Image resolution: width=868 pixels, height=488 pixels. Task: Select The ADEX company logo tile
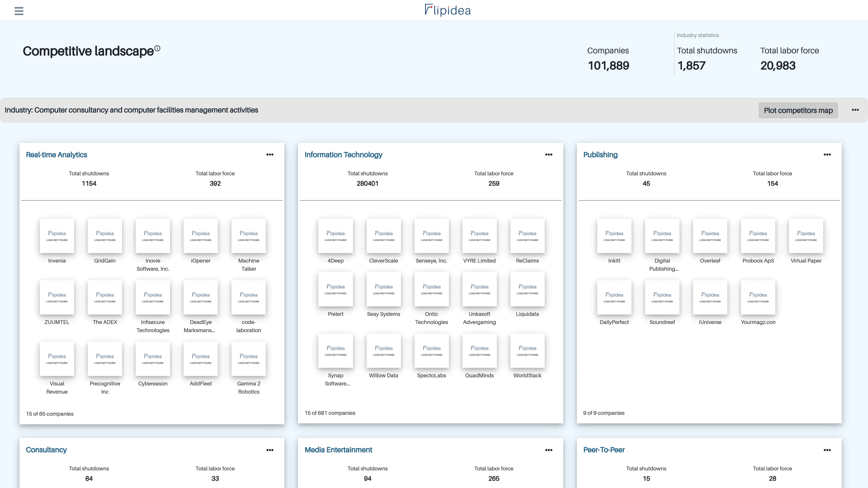point(105,297)
